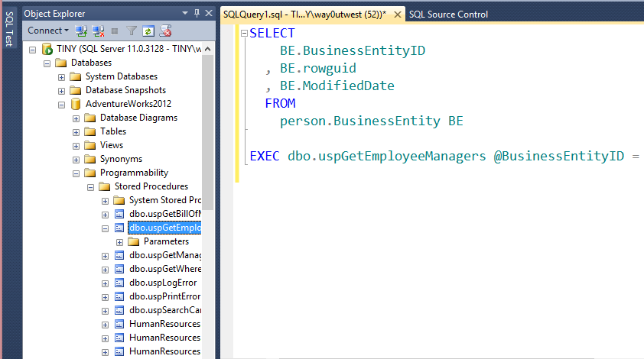Select the AdventureWorks2012 database label
Viewport: 644px width, 359px height.
pyautogui.click(x=128, y=104)
